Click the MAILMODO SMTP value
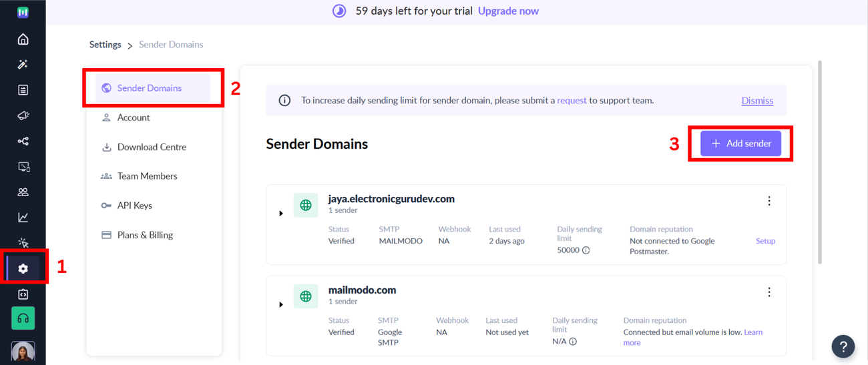 pyautogui.click(x=401, y=241)
